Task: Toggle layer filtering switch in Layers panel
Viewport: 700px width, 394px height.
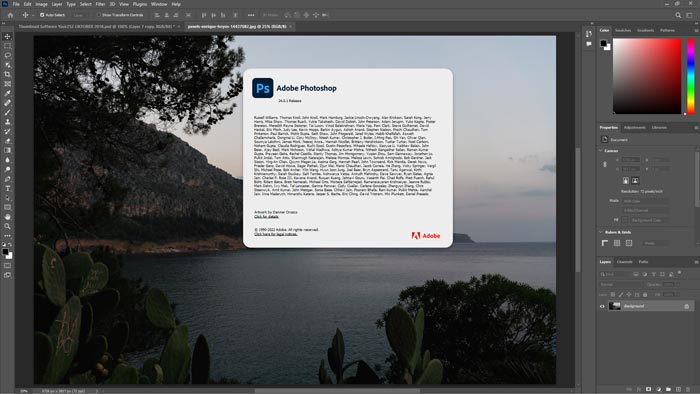Action: coord(679,272)
